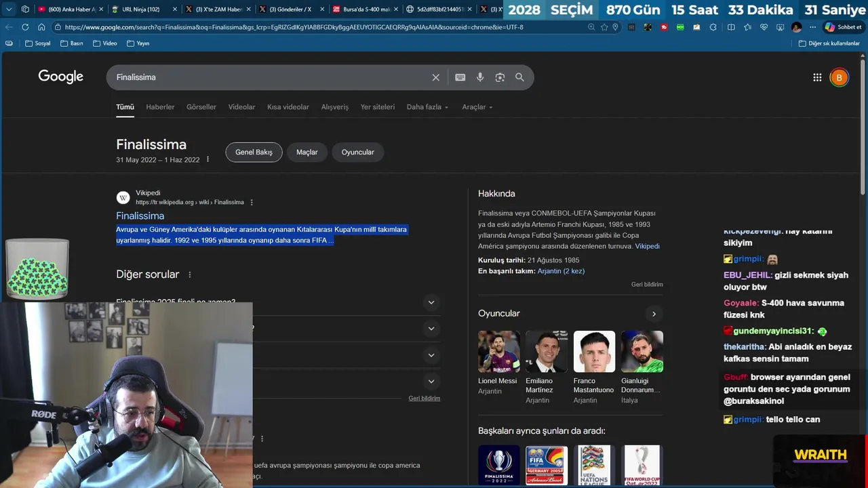This screenshot has width=868, height=488.
Task: Select the Videolar search filter
Action: (241, 107)
